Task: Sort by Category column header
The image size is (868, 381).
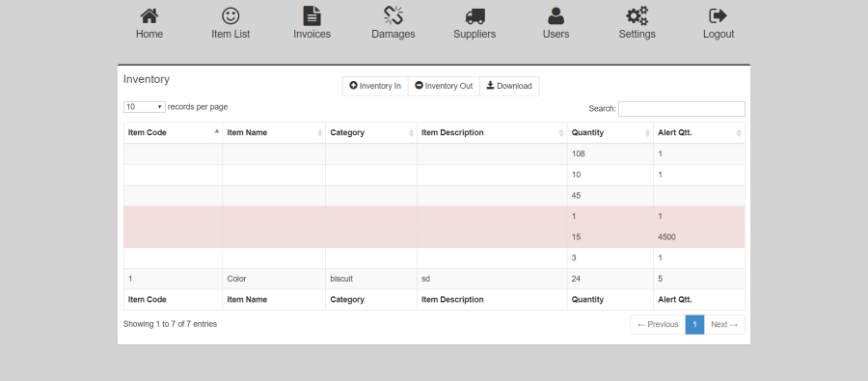Action: click(x=371, y=133)
